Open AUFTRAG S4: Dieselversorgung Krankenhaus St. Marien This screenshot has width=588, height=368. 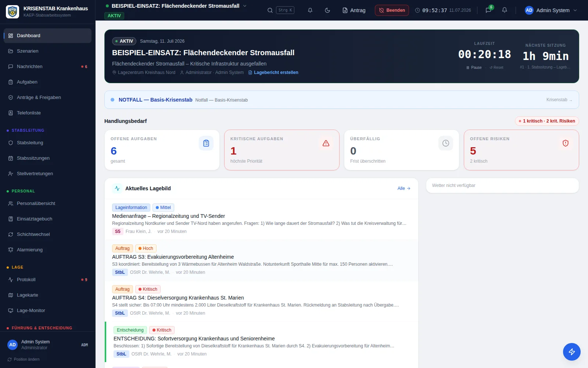point(261,301)
